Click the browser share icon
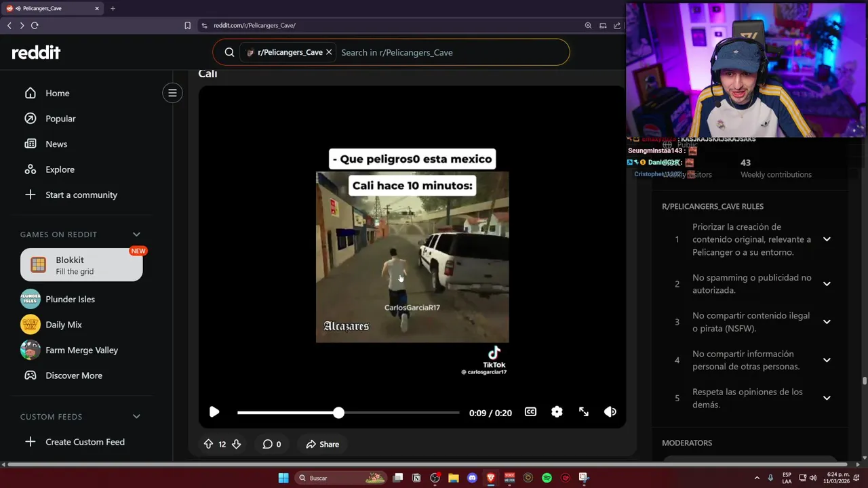Viewport: 868px width, 488px height. (x=617, y=25)
